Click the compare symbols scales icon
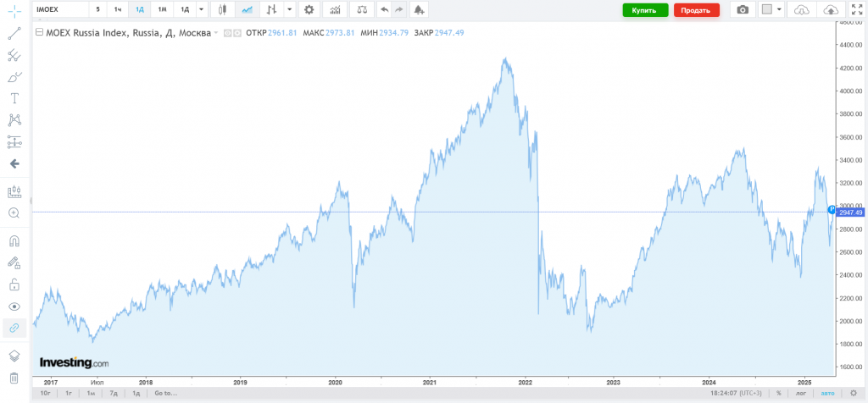Image resolution: width=868 pixels, height=403 pixels. [x=362, y=9]
